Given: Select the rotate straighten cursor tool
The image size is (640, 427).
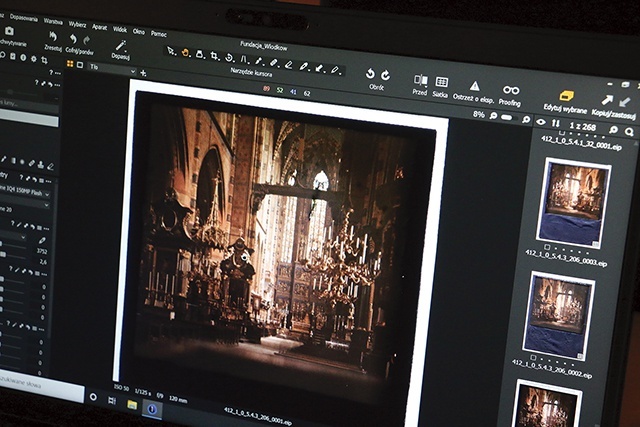Looking at the screenshot, I should (x=229, y=58).
